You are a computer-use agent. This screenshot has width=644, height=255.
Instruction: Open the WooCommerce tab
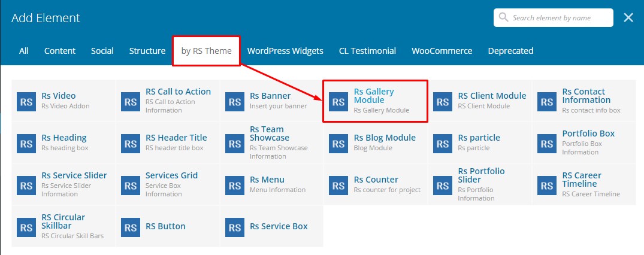(442, 51)
